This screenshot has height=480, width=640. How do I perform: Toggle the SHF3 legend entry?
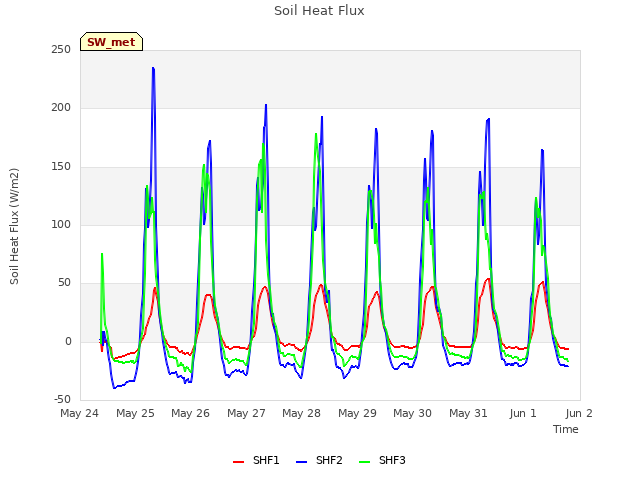382,460
